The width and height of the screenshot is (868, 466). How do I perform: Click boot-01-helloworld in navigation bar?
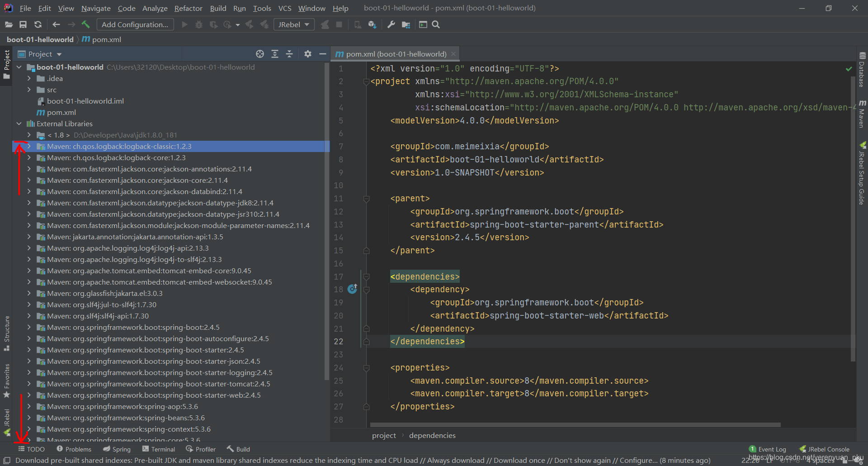click(x=40, y=39)
